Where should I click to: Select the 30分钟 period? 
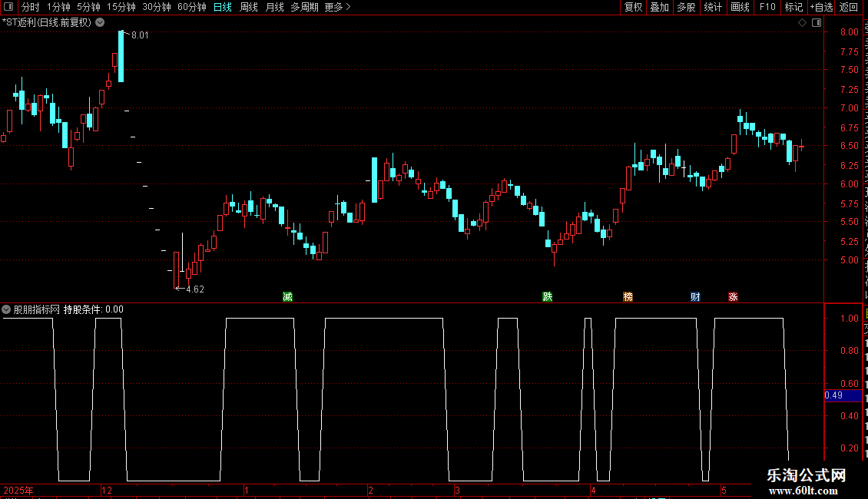(x=157, y=7)
